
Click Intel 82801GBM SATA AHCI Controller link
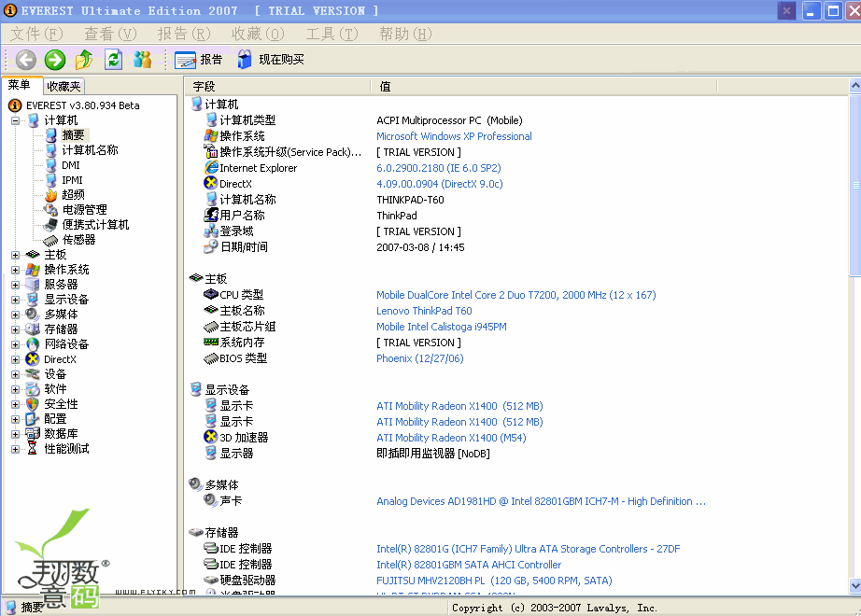[x=469, y=565]
